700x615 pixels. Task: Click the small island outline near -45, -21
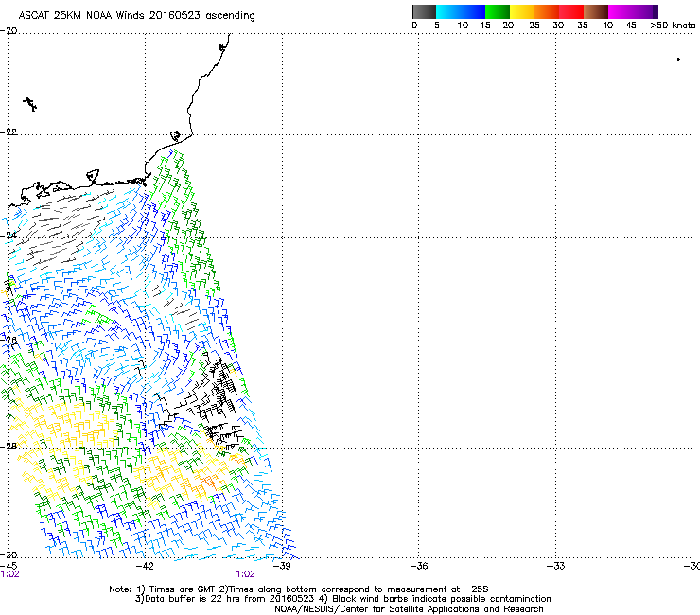pos(30,104)
